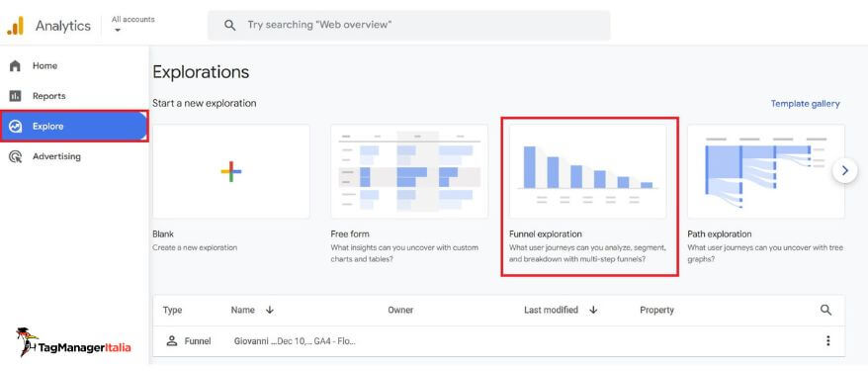Click the "Free form" template title

(350, 234)
